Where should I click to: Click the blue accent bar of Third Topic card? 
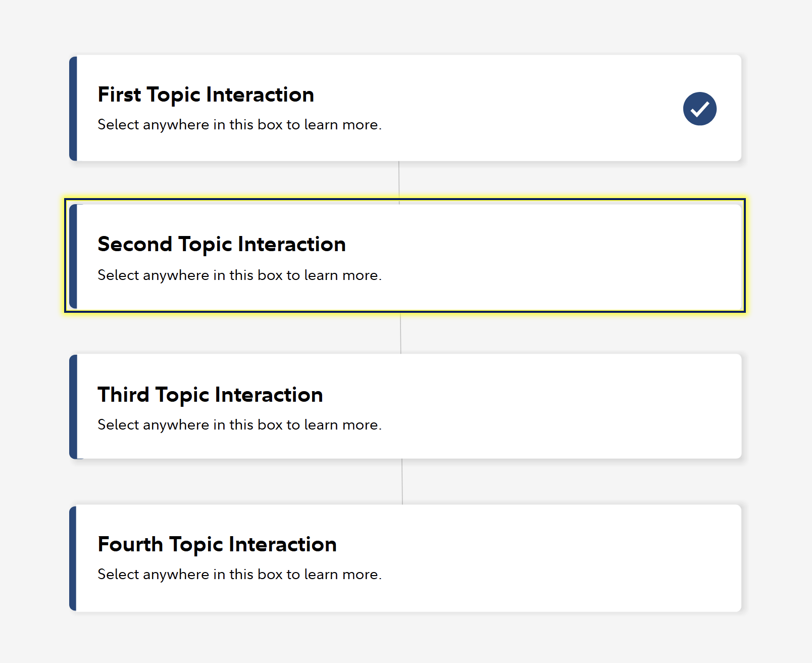point(73,407)
